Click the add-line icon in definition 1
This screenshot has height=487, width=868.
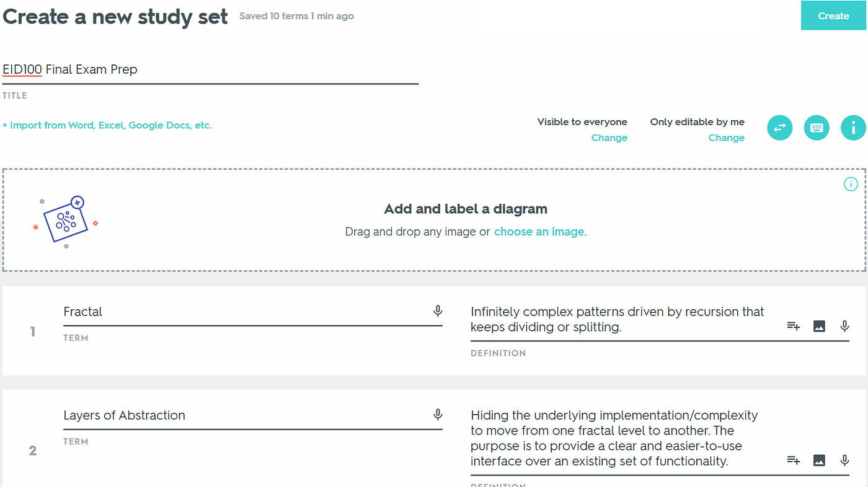point(794,326)
